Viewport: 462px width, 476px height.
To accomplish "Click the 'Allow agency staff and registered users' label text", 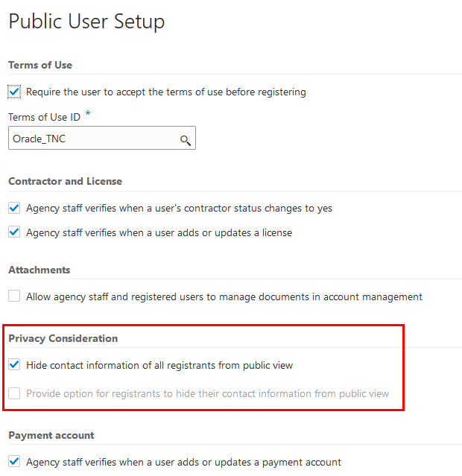I will click(x=224, y=296).
